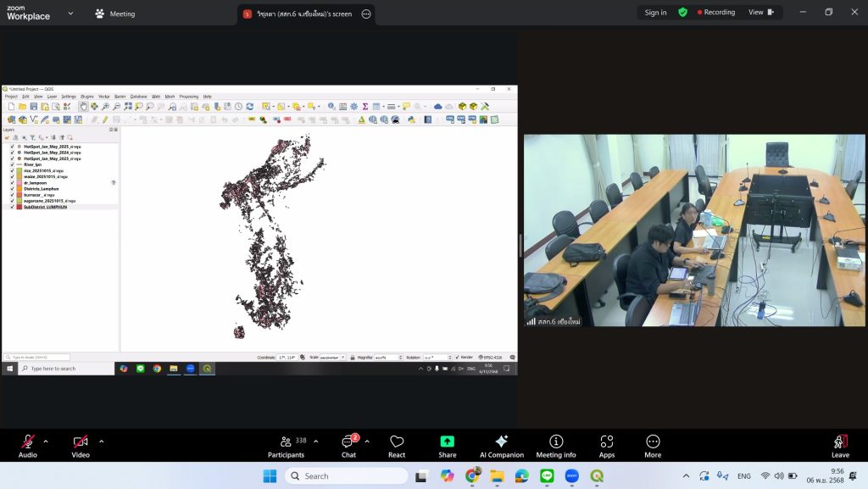Uncheck the HotSpot_Jan_May_2025 layer checkbox

click(x=12, y=147)
